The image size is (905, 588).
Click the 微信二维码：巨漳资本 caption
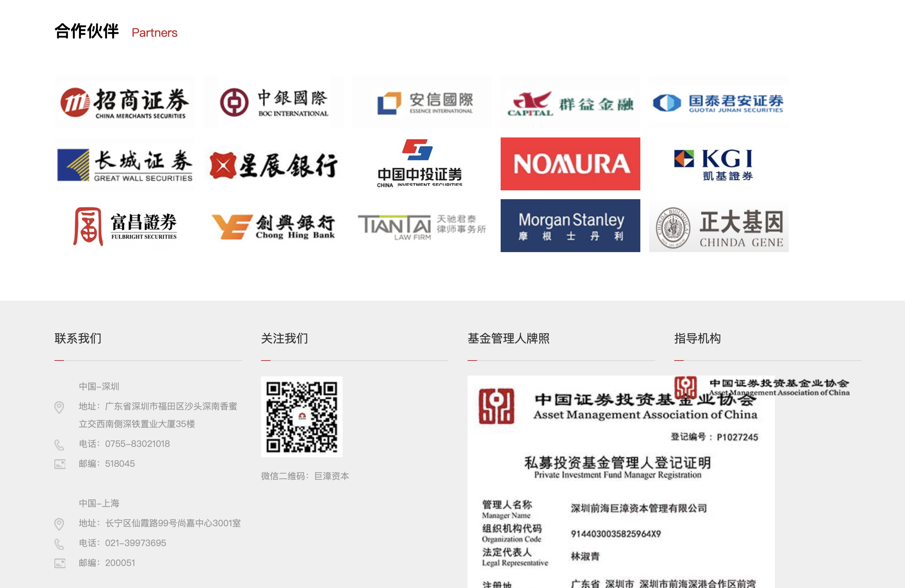pyautogui.click(x=305, y=476)
